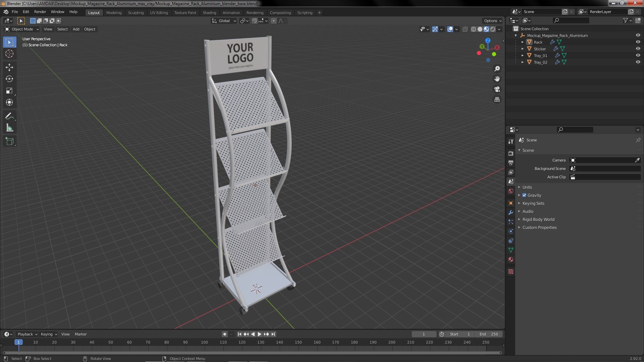Screen dimensions: 644x362
Task: Jump to the end frame
Action: [x=273, y=334]
